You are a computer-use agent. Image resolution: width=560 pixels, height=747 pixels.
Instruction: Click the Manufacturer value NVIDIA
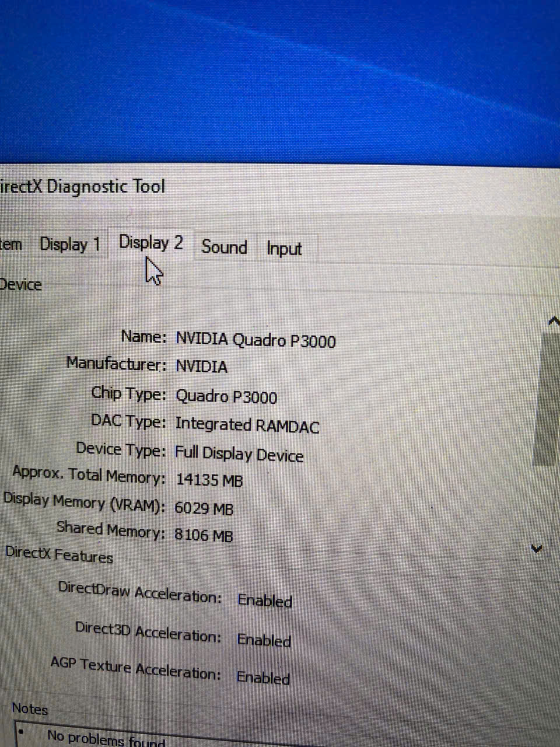pos(201,367)
